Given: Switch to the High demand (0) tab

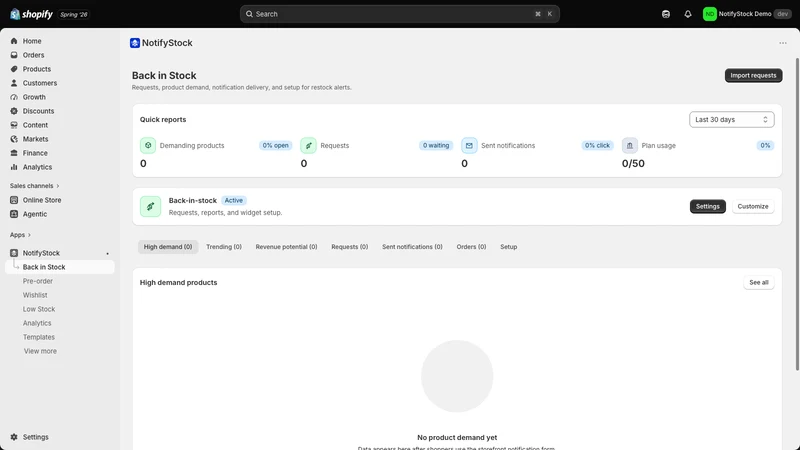Looking at the screenshot, I should (168, 247).
